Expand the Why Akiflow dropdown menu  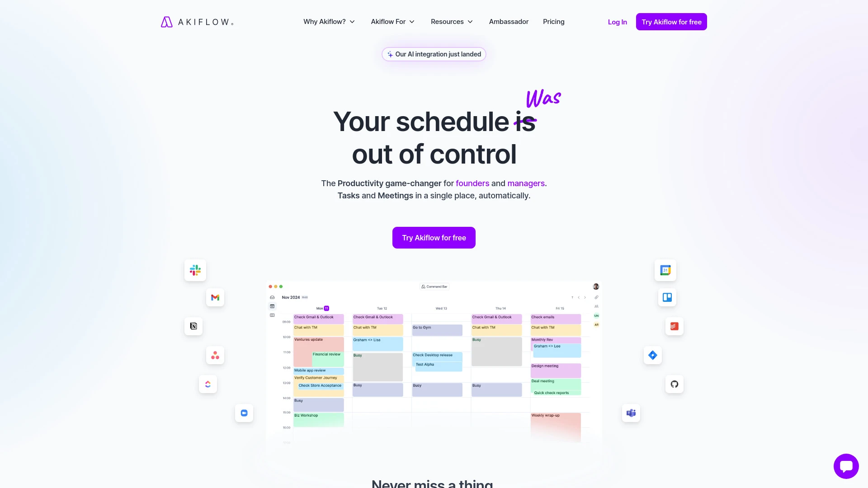click(x=329, y=21)
